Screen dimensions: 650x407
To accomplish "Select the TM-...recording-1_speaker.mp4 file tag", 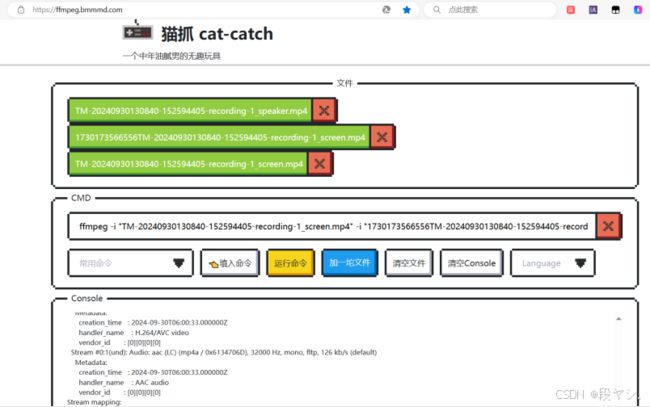I will click(x=190, y=111).
